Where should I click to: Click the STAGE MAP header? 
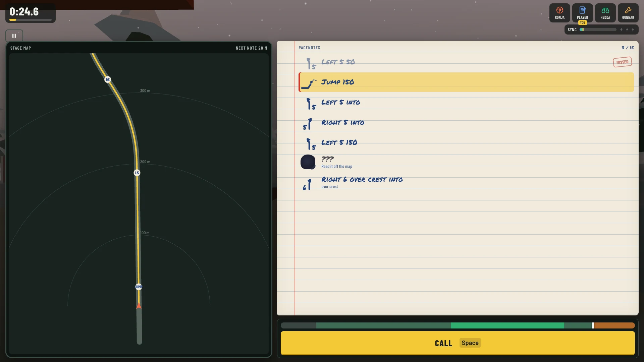point(20,48)
